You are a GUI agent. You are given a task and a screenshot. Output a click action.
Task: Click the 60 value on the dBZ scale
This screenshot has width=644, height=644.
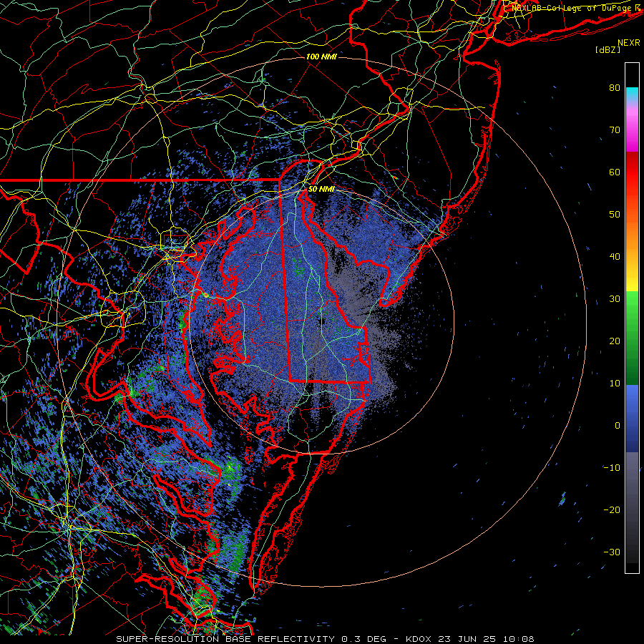615,172
